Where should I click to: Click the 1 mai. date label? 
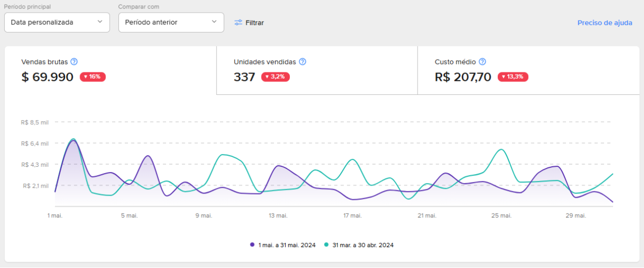(x=55, y=216)
